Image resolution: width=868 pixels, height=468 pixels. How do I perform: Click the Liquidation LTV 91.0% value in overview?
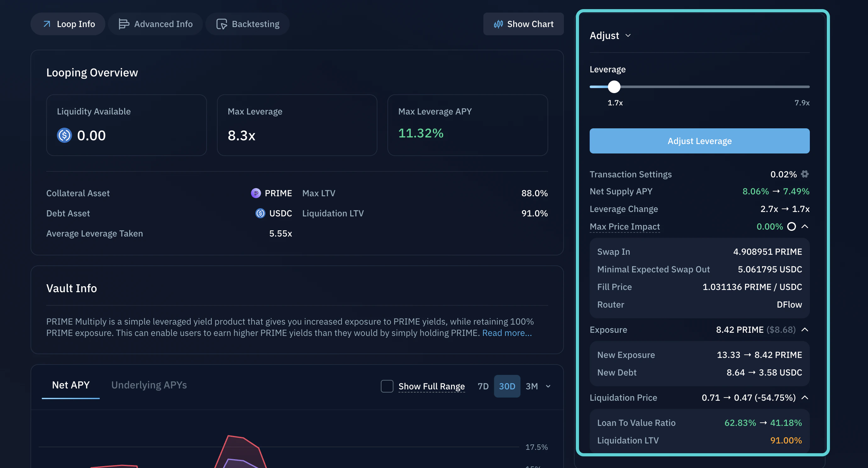[x=534, y=213]
